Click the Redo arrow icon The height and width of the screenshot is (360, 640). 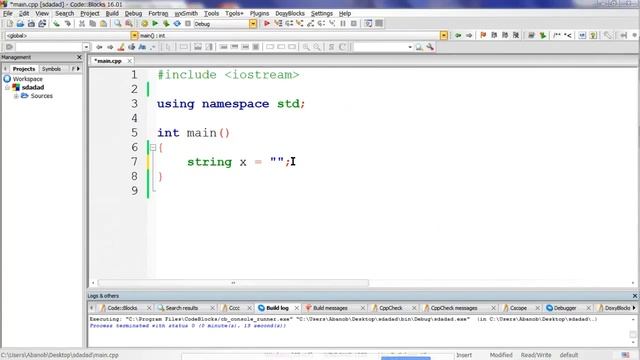pyautogui.click(x=67, y=24)
